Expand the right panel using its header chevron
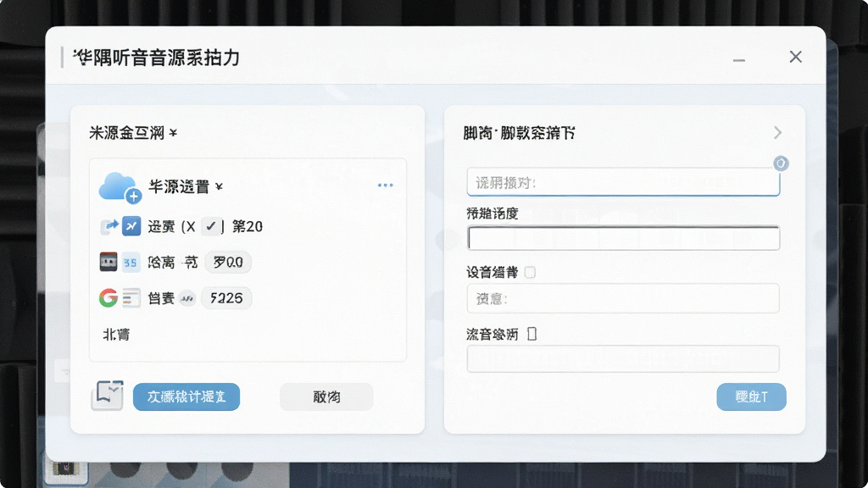Viewport: 868px width, 488px height. [778, 133]
